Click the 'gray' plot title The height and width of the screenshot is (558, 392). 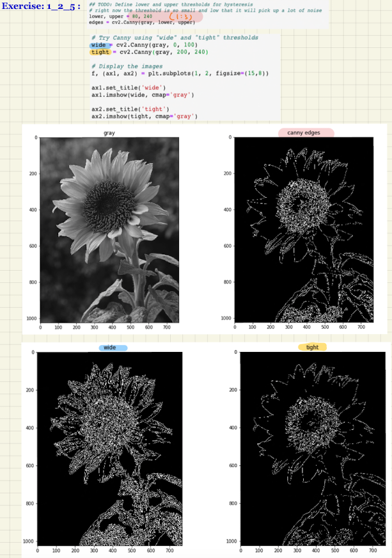109,133
